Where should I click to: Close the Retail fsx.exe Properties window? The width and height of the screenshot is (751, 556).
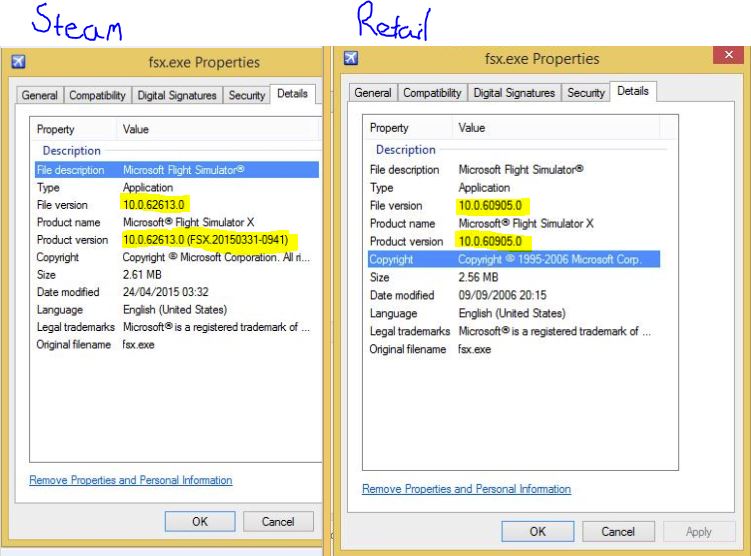[x=728, y=55]
